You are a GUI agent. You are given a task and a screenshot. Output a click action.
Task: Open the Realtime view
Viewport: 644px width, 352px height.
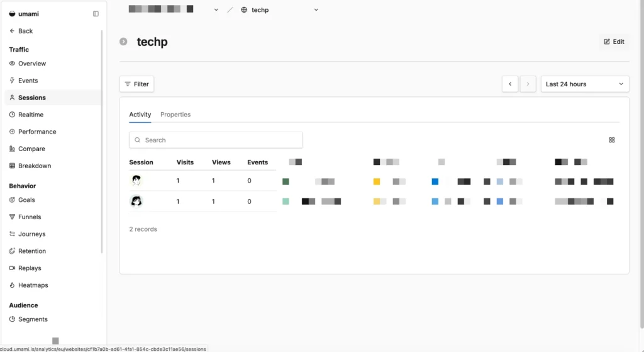point(31,115)
